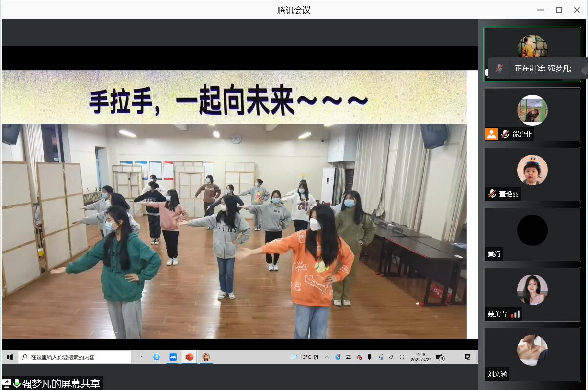Click the 13°C weather widget on the taskbar
588x390 pixels.
(x=304, y=357)
